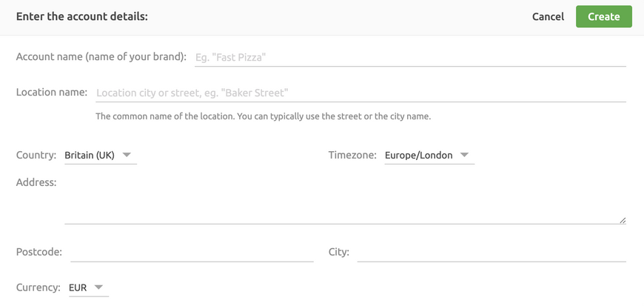Click the green Create button
Image resolution: width=644 pixels, height=306 pixels.
(604, 16)
